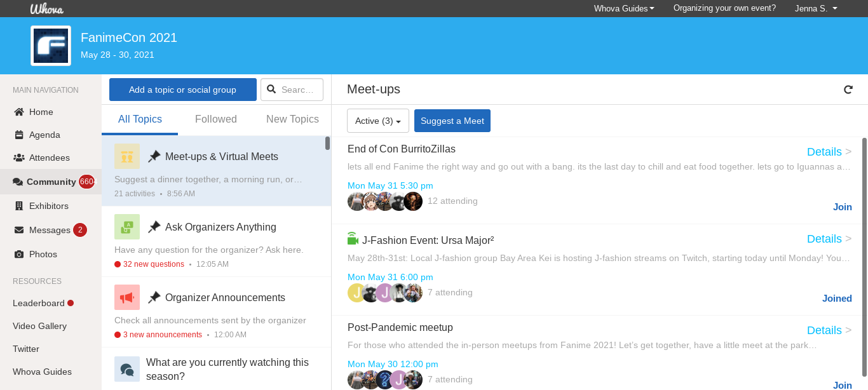This screenshot has width=868, height=390.
Task: Click pin icon beside Meet-ups & Virtual Meets
Action: point(154,156)
